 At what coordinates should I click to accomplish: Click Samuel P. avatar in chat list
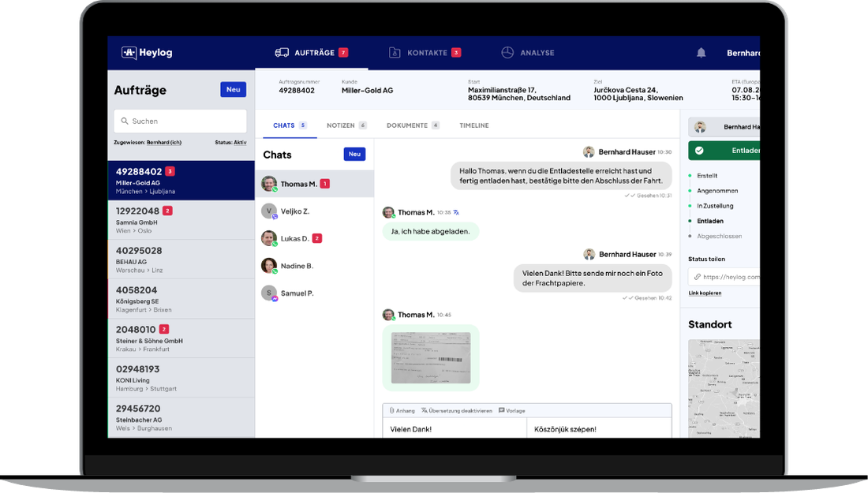(x=269, y=293)
